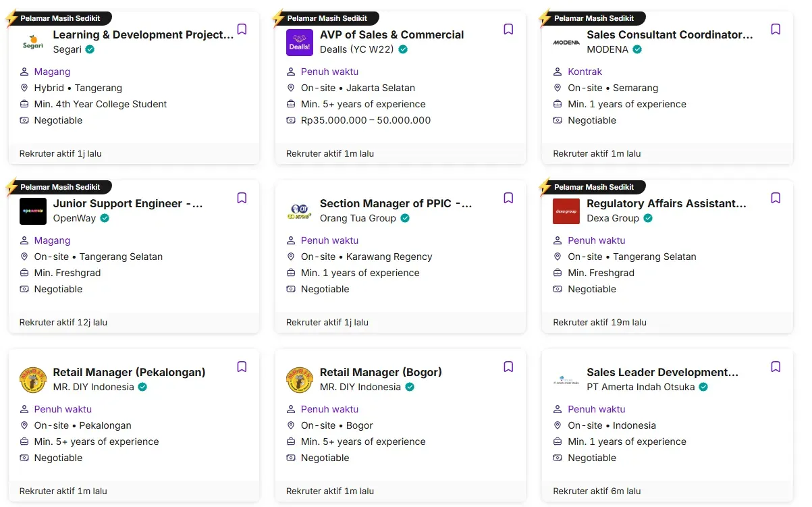Open the OpenWay company logo

coord(33,211)
